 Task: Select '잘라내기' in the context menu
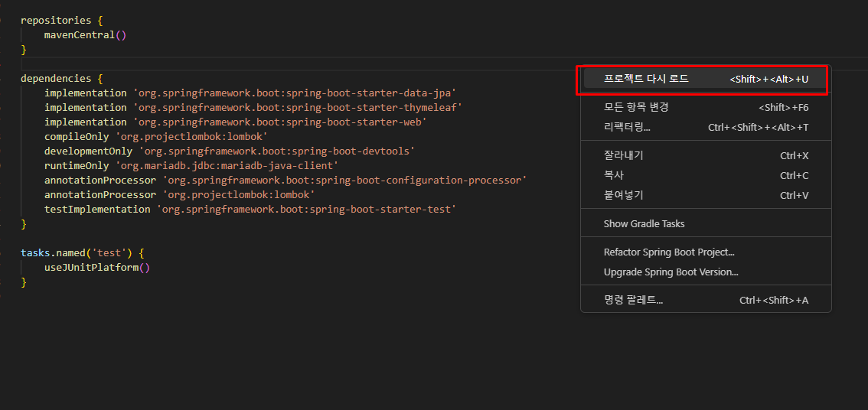[x=706, y=156]
